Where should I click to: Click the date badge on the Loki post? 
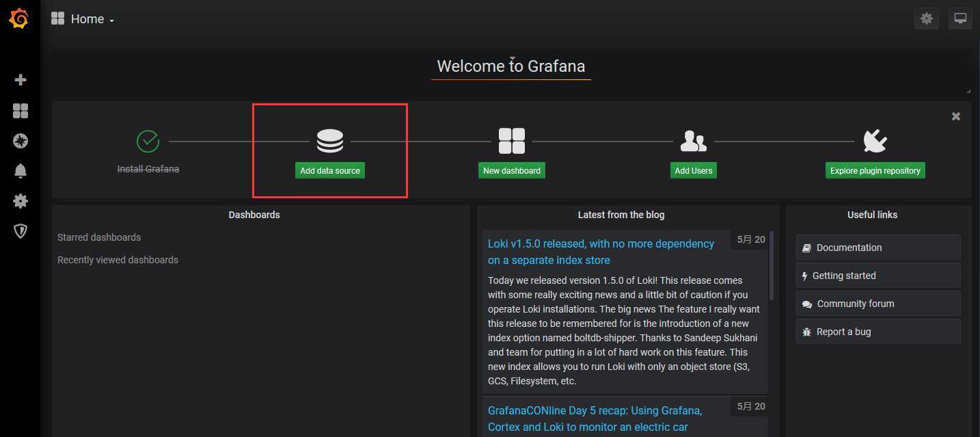coord(750,239)
